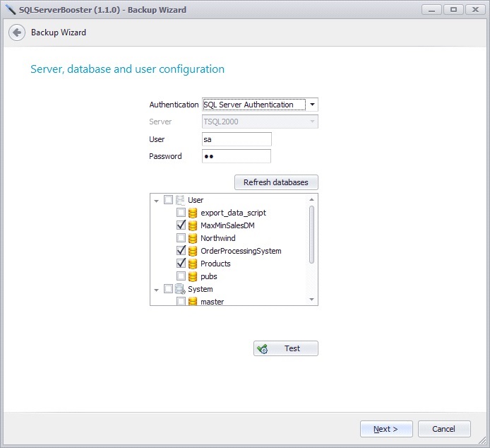Click the database list scroll up arrow
The width and height of the screenshot is (490, 448).
click(x=311, y=199)
